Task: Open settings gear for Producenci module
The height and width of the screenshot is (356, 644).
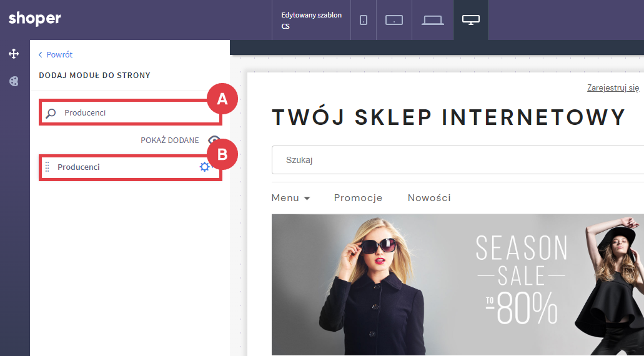Action: coord(204,167)
